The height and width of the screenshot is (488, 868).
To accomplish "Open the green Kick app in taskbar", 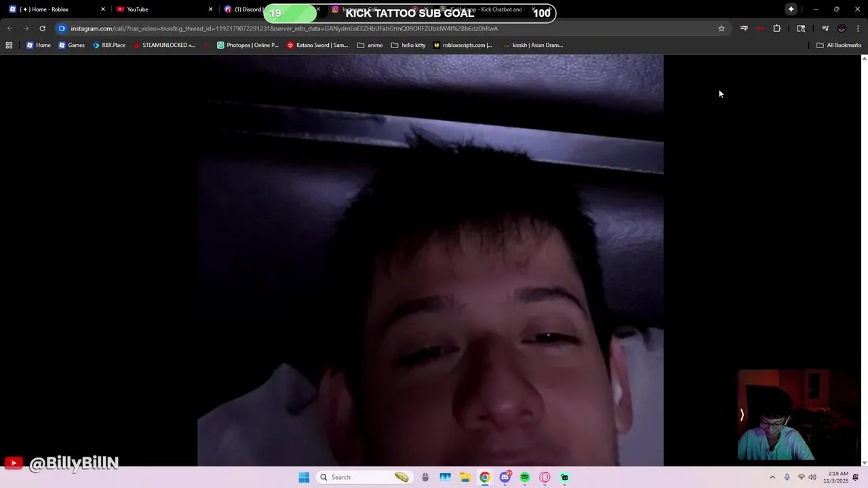I will pyautogui.click(x=565, y=477).
